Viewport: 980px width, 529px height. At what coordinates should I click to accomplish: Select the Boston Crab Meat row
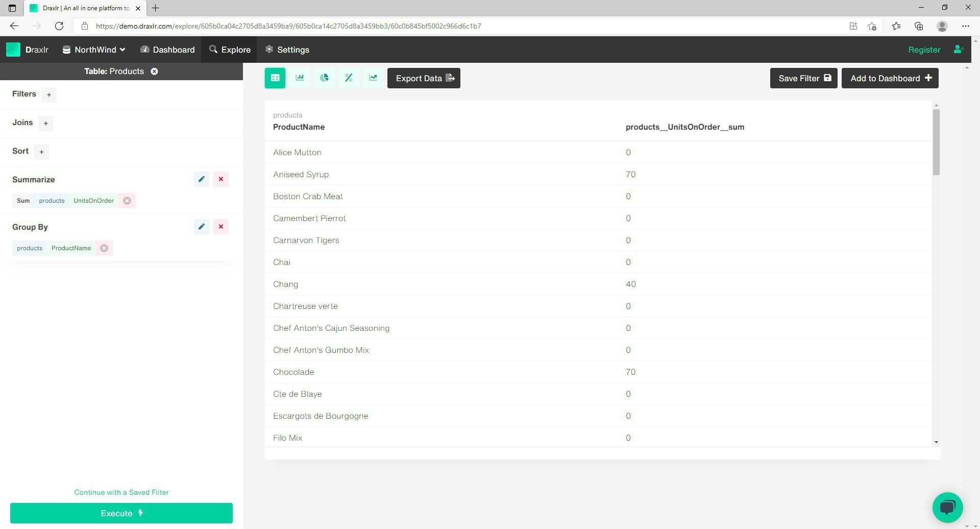click(598, 196)
